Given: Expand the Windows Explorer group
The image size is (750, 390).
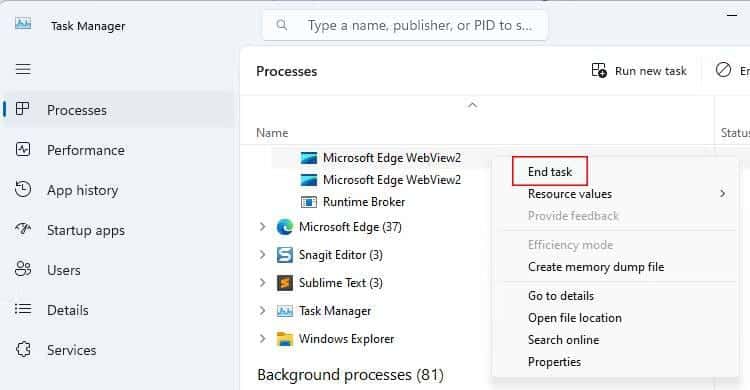Looking at the screenshot, I should coord(262,338).
